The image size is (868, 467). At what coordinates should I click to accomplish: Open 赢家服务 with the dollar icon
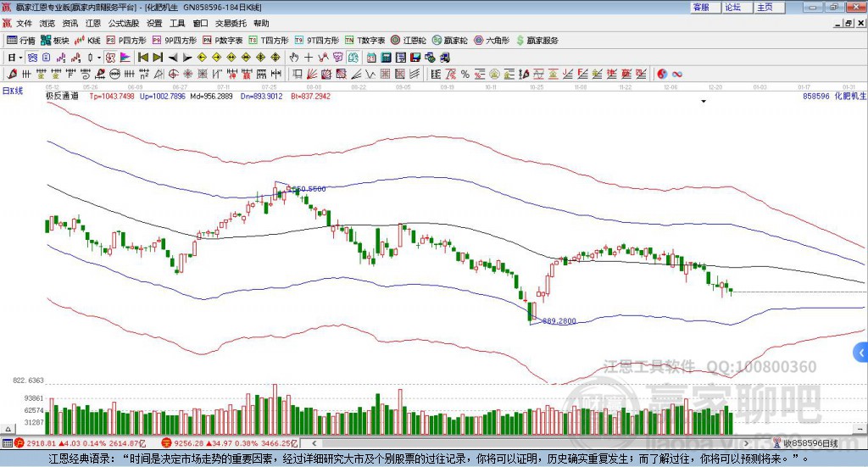[x=537, y=41]
